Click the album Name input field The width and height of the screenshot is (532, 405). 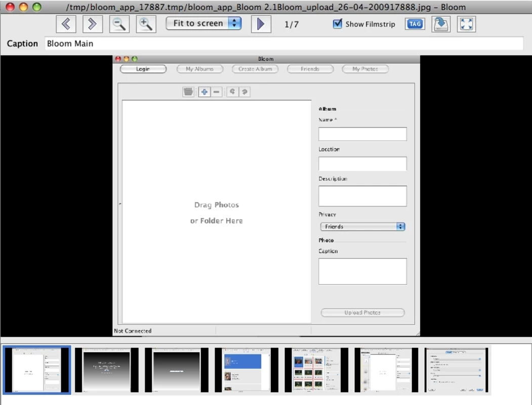point(362,134)
